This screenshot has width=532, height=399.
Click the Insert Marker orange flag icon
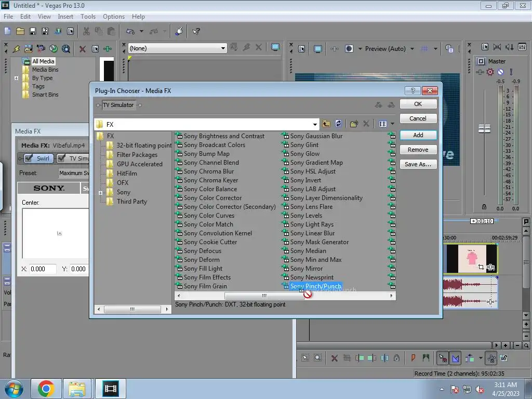[x=413, y=357]
